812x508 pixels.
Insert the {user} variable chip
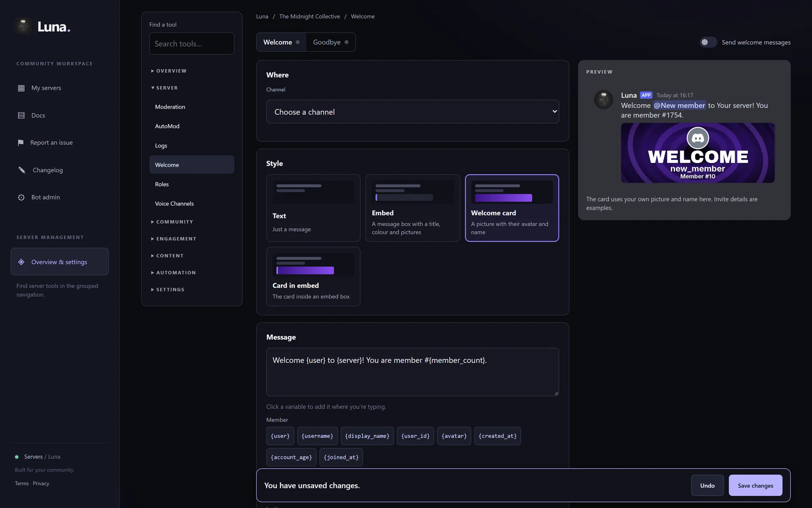click(x=280, y=436)
